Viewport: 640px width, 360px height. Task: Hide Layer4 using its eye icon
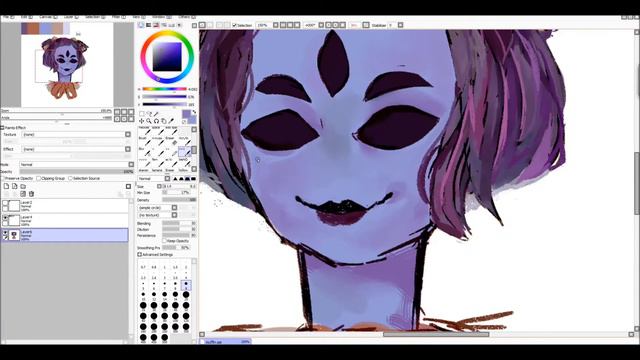click(x=5, y=218)
